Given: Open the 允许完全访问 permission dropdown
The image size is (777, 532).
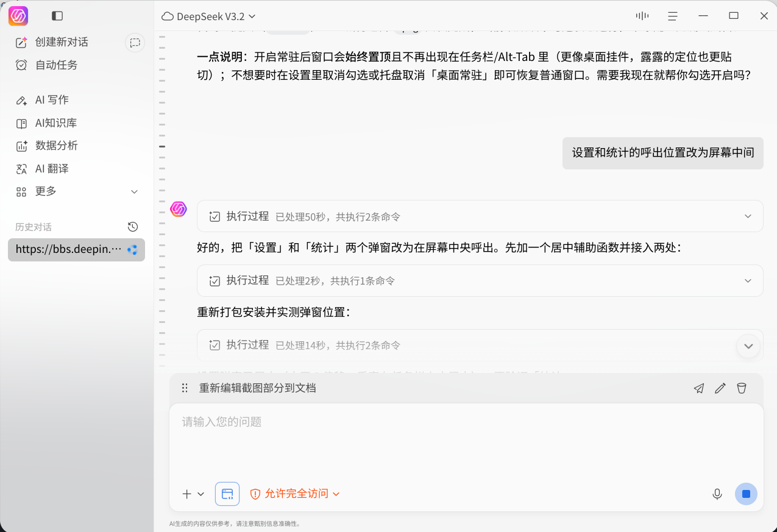Looking at the screenshot, I should click(x=295, y=494).
